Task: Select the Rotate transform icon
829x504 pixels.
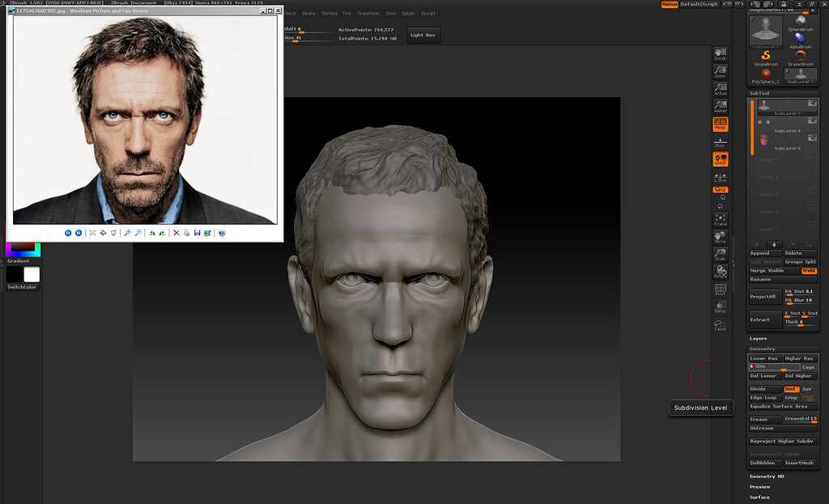Action: coord(720,272)
